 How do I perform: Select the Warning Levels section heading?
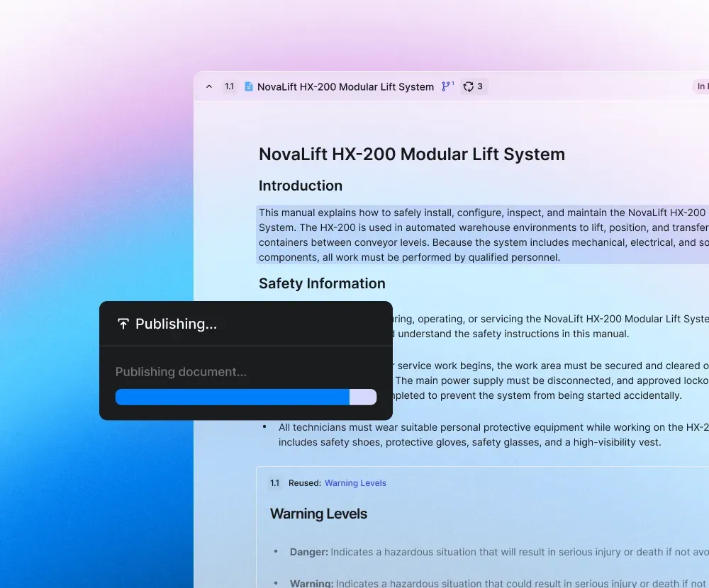coord(318,514)
